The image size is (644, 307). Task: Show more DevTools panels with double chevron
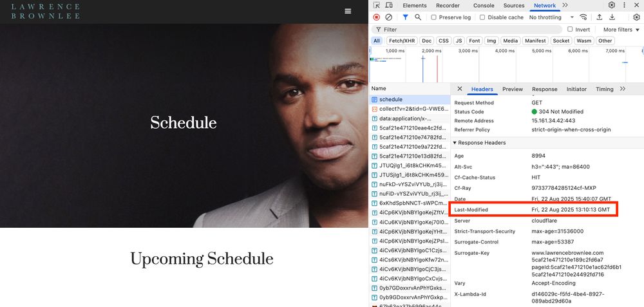pyautogui.click(x=565, y=5)
